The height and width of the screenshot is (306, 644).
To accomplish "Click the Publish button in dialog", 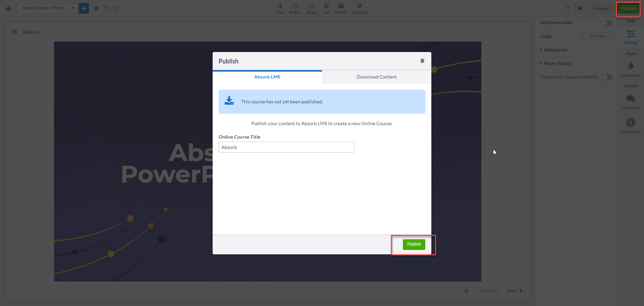I will click(x=414, y=244).
